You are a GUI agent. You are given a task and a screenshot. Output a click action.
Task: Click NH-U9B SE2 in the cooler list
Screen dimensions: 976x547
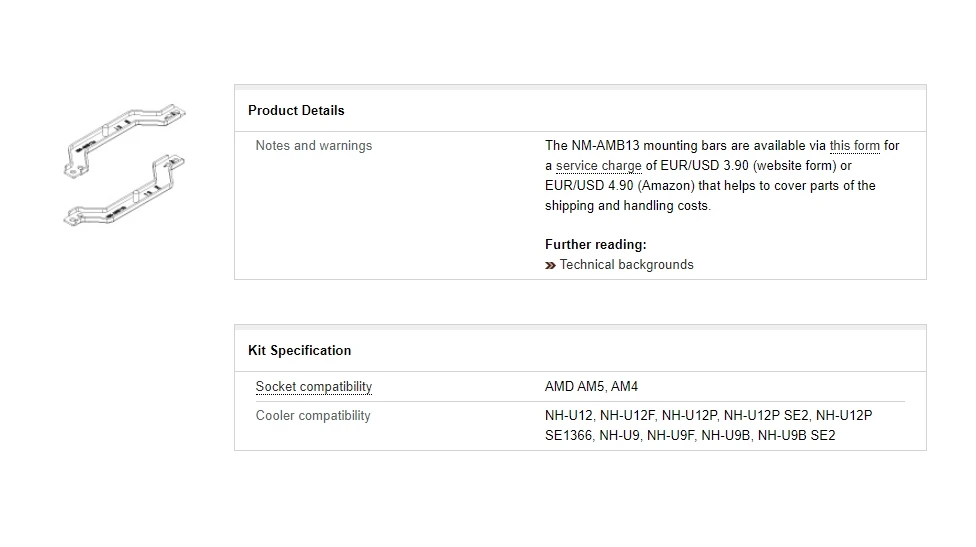point(796,436)
